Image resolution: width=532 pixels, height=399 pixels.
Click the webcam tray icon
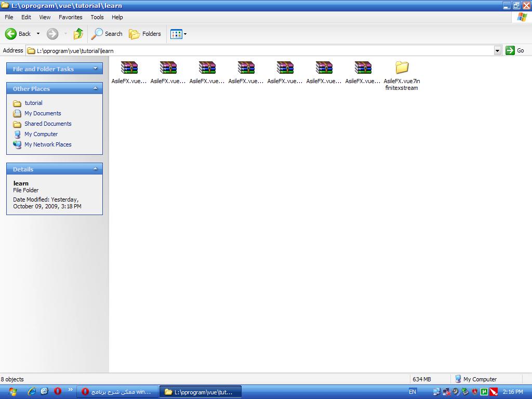pos(456,392)
